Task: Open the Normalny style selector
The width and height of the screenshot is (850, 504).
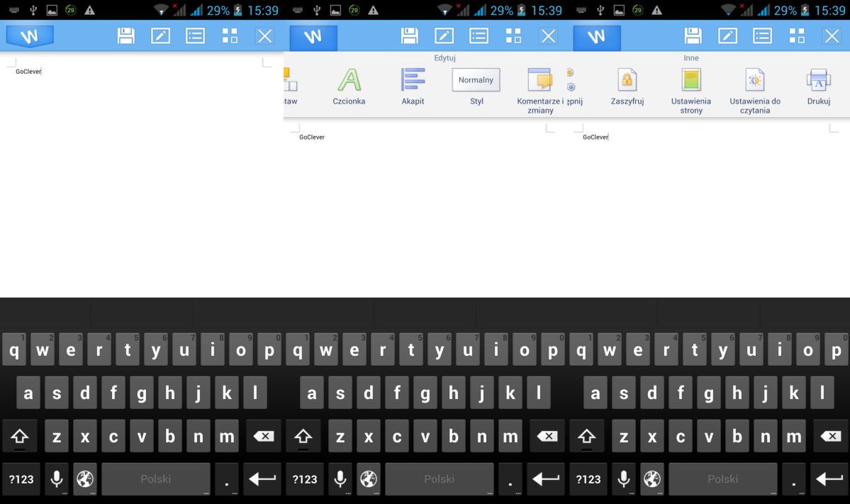Action: pos(476,80)
